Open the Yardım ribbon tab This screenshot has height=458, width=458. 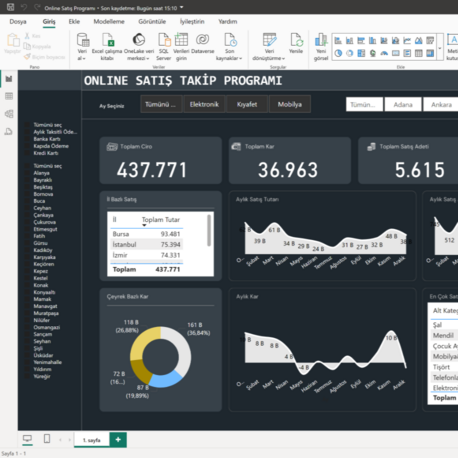click(x=228, y=22)
